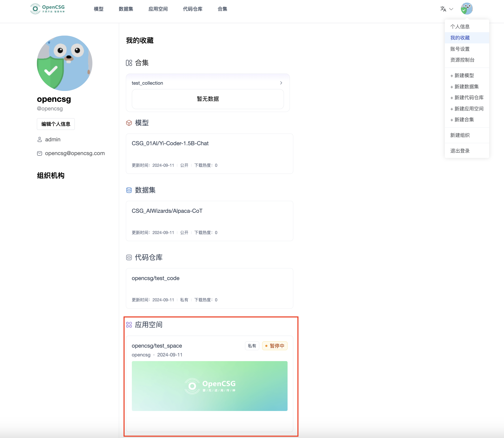
Task: Choose 退出登录 in the dropdown menu
Action: pos(460,151)
